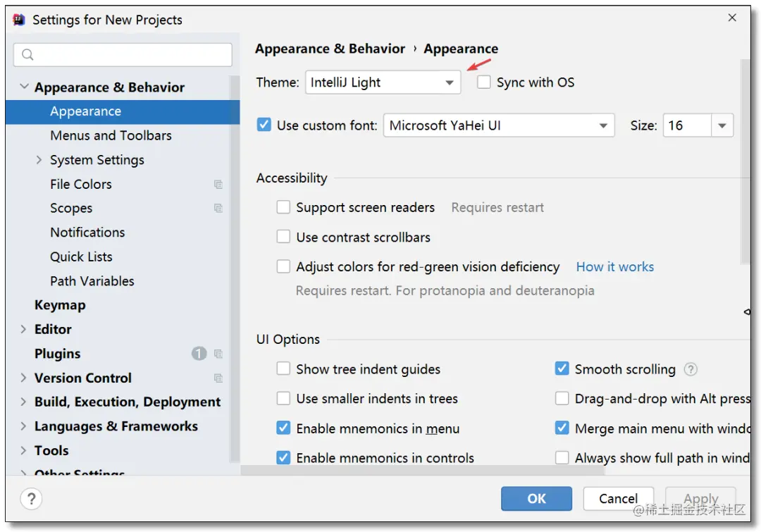
Task: Enable Sync with OS checkbox
Action: pos(484,82)
